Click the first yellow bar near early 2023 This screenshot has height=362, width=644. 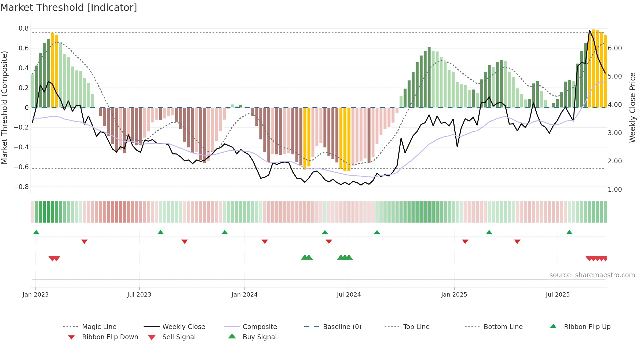click(x=52, y=70)
